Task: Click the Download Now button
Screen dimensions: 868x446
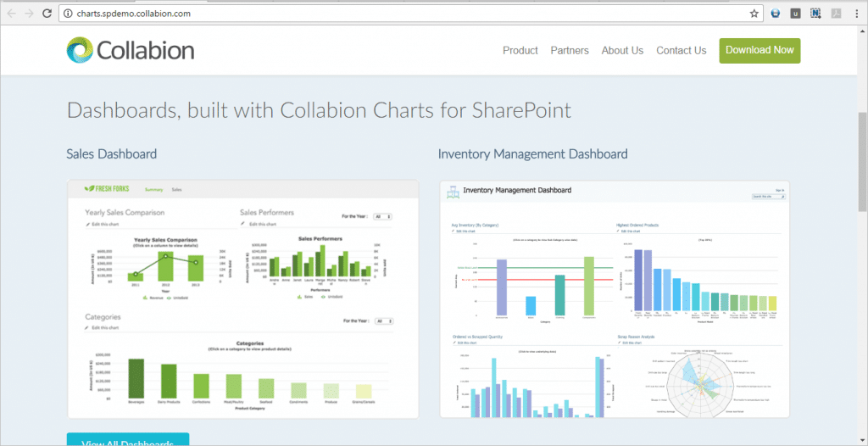Action: pos(759,50)
